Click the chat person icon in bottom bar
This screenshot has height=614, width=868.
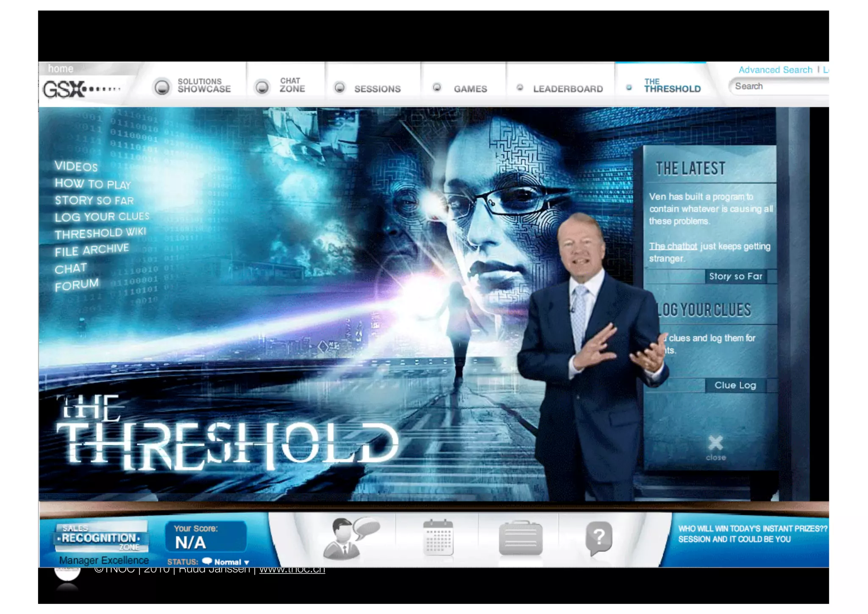(350, 538)
